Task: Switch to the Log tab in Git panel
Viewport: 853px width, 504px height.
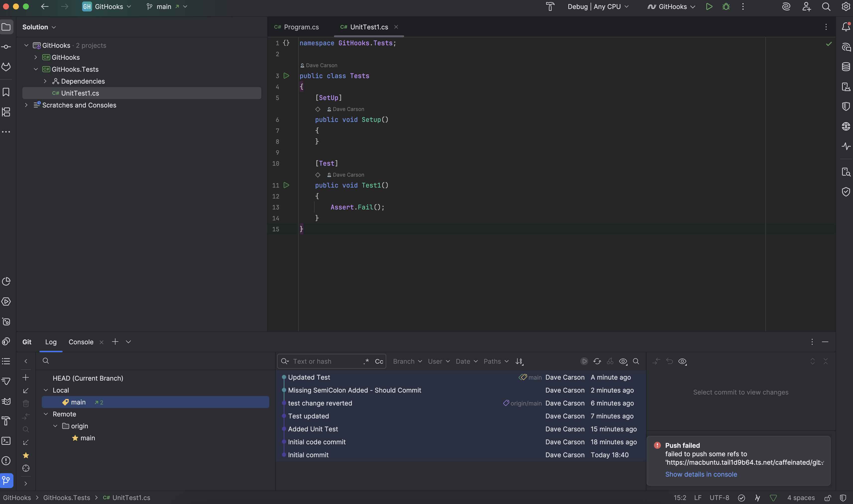Action: coord(51,342)
